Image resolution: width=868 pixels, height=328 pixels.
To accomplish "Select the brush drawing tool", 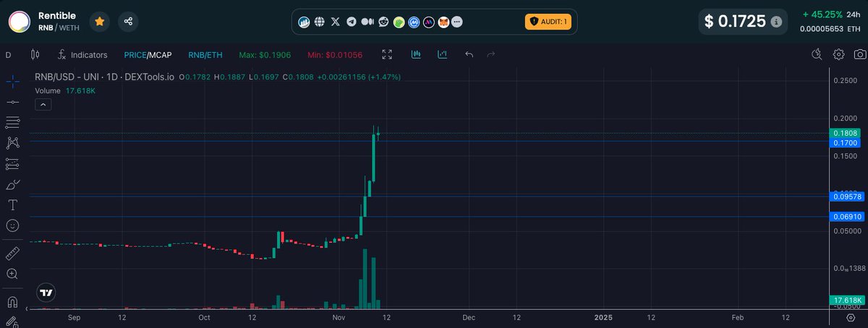I will coord(12,184).
